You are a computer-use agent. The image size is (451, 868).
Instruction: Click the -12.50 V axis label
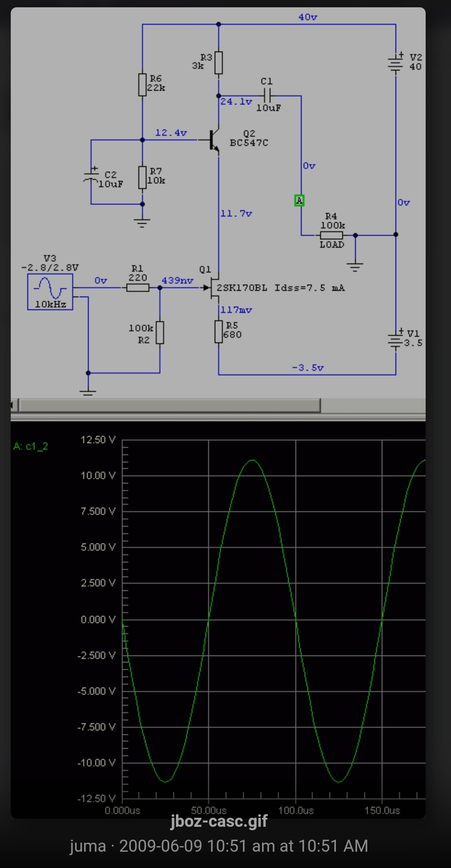pos(97,798)
